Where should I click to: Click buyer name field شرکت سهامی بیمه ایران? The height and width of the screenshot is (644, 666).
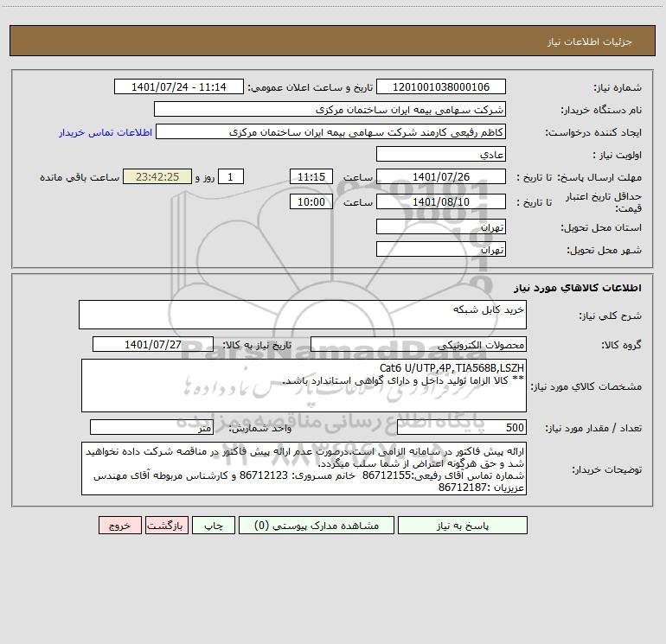coord(330,109)
